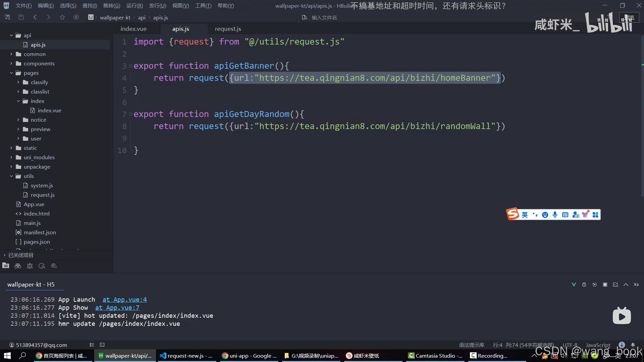The height and width of the screenshot is (362, 644).
Task: Click the JavaScript language mode in status bar
Action: (598, 345)
